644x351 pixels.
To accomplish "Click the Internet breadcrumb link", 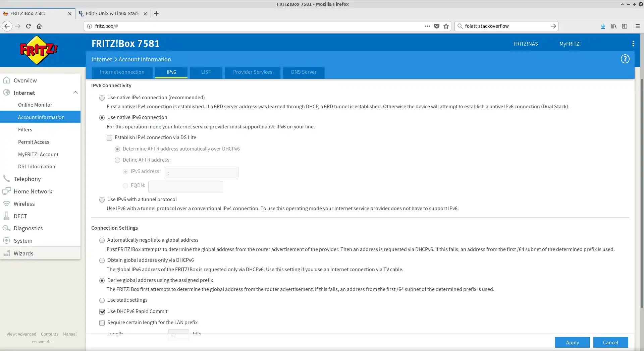I will tap(102, 59).
